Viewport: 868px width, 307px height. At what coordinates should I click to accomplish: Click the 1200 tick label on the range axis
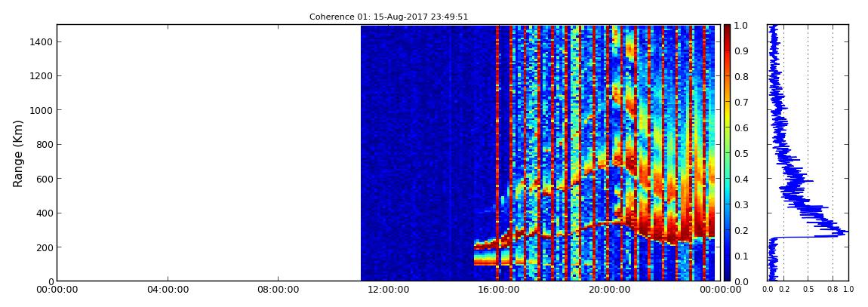click(x=40, y=75)
